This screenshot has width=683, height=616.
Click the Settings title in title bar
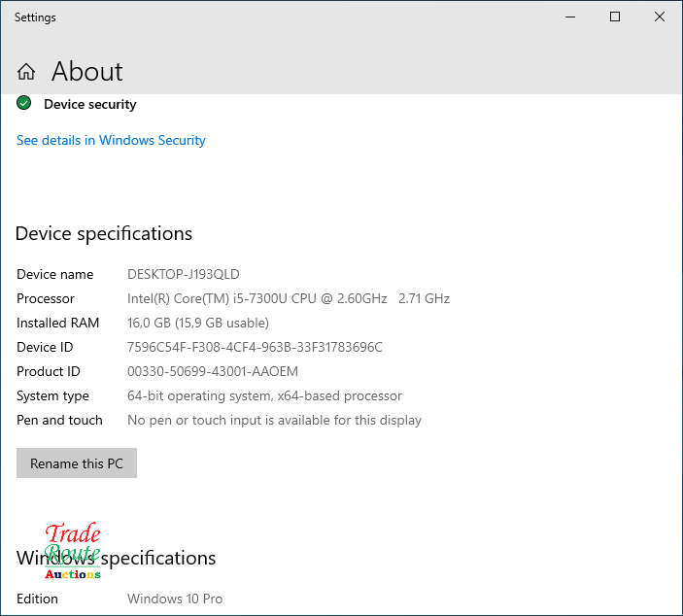pos(35,17)
